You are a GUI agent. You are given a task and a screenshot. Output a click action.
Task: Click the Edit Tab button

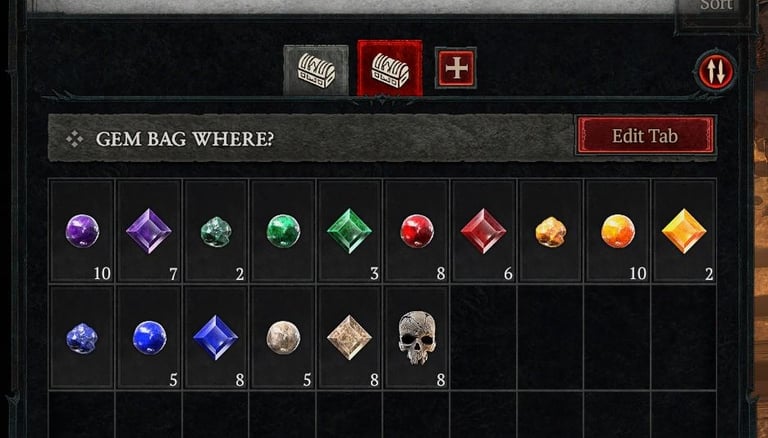click(645, 136)
